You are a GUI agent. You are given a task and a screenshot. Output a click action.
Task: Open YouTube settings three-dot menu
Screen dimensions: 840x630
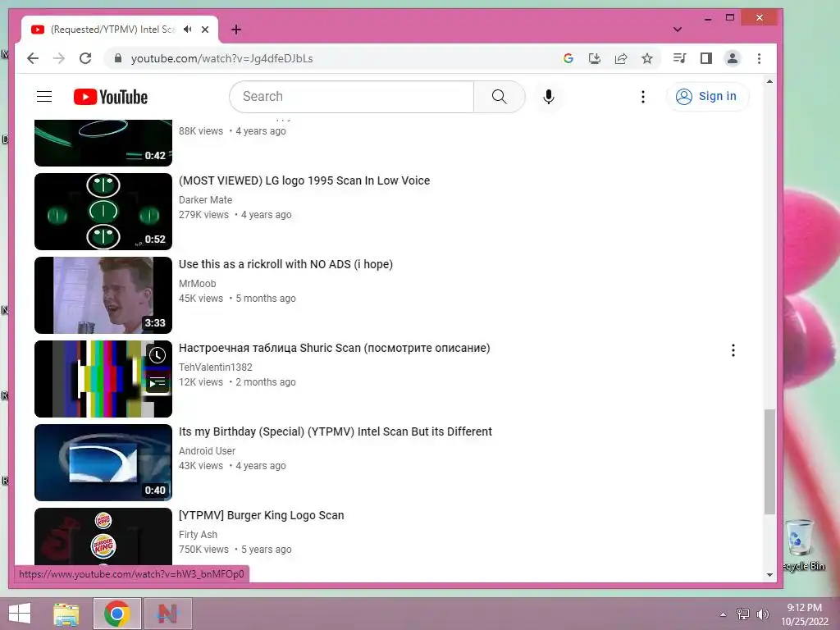(643, 97)
